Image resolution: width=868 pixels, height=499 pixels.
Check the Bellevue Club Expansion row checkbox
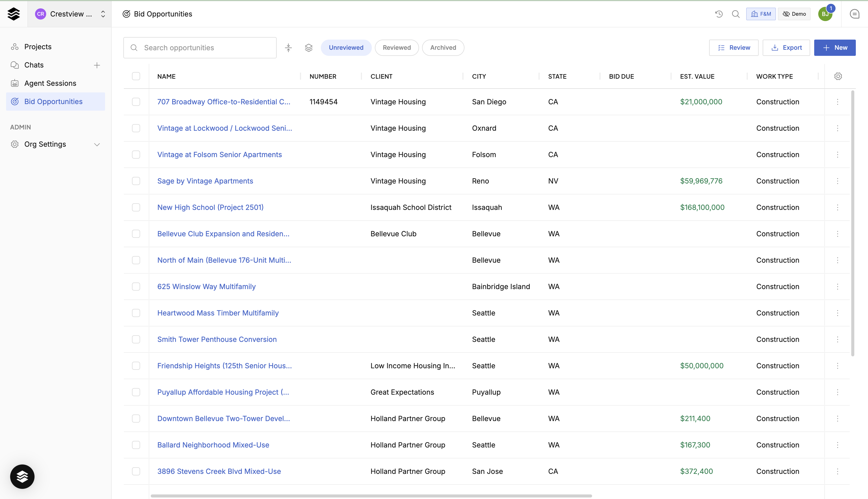pyautogui.click(x=136, y=234)
